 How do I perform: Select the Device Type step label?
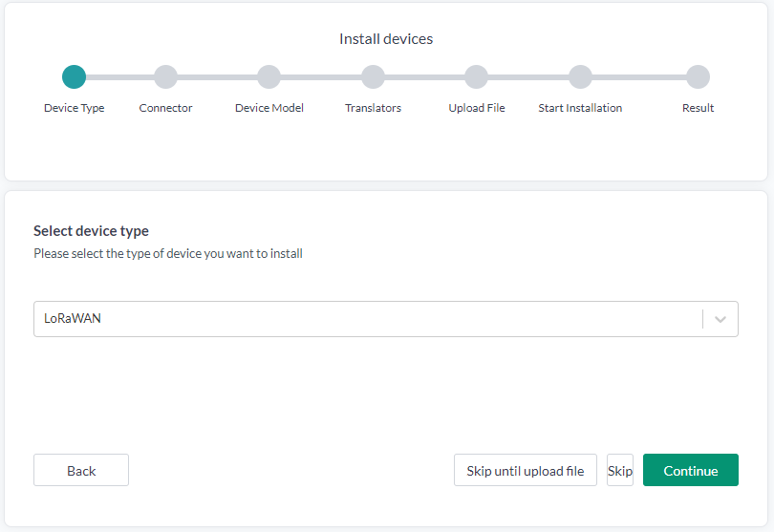click(74, 108)
